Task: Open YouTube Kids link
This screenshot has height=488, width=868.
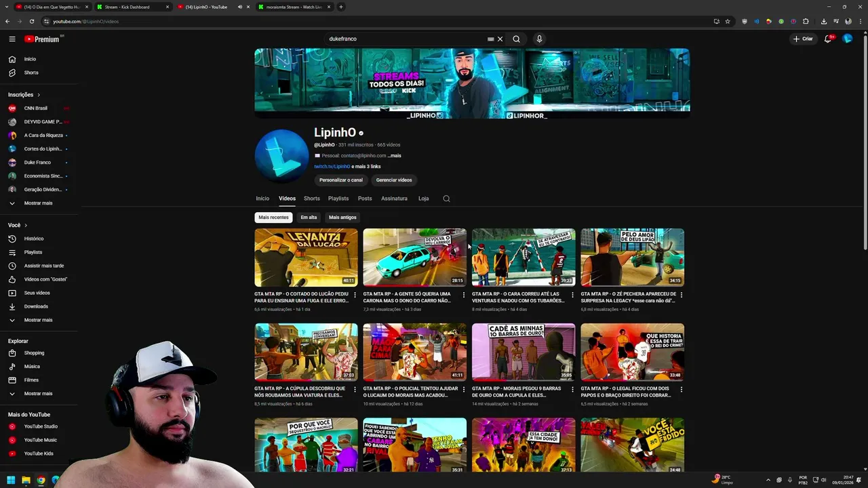Action: pos(39,453)
